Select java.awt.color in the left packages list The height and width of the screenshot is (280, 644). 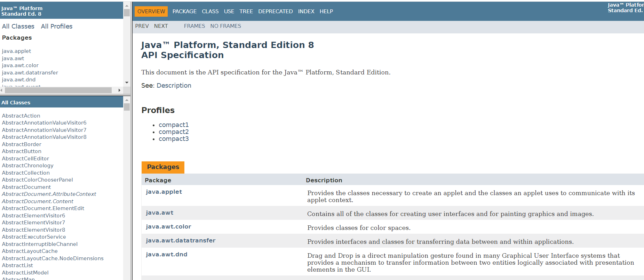tap(20, 65)
